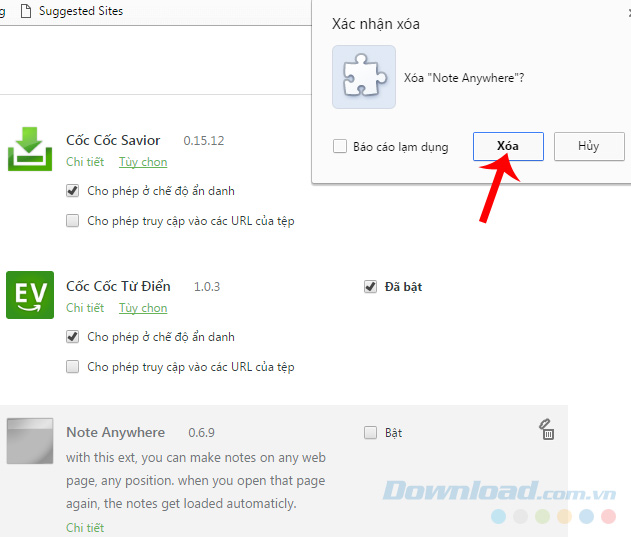
Task: Cancel removal with the Hủy button
Action: point(589,146)
